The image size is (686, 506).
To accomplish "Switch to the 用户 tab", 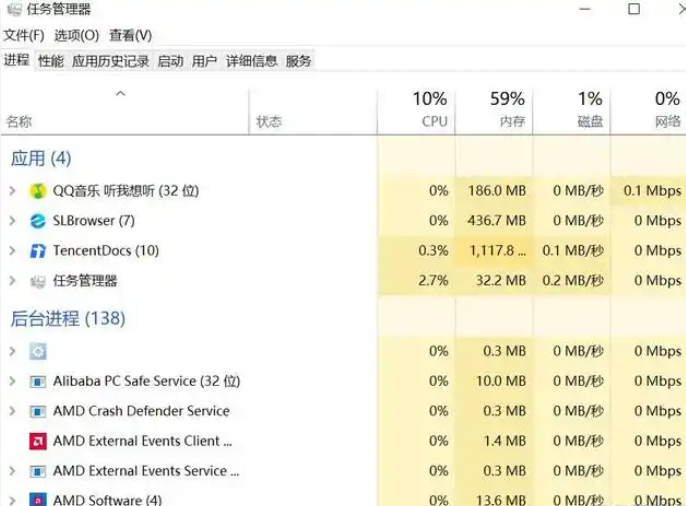I will pos(204,61).
